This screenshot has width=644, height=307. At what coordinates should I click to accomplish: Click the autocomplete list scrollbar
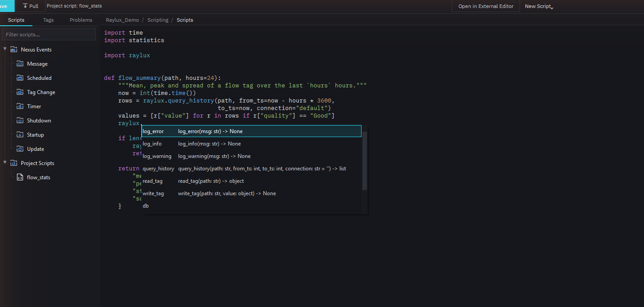[365, 161]
